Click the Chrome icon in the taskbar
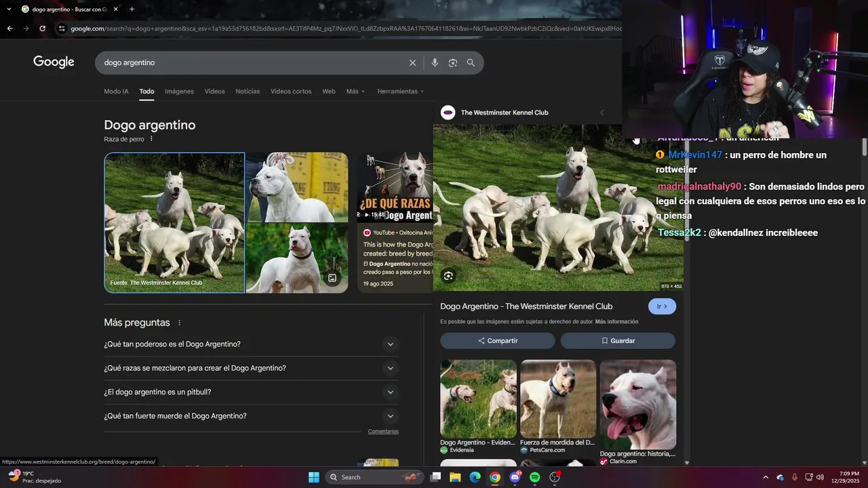Image resolution: width=868 pixels, height=488 pixels. 495,477
